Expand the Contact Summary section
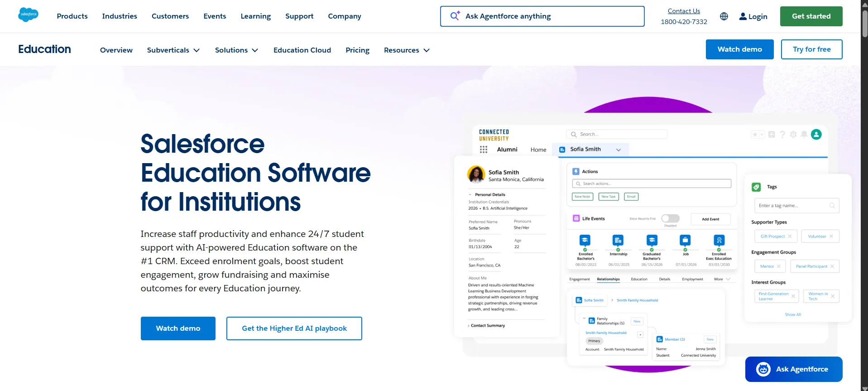 (469, 326)
